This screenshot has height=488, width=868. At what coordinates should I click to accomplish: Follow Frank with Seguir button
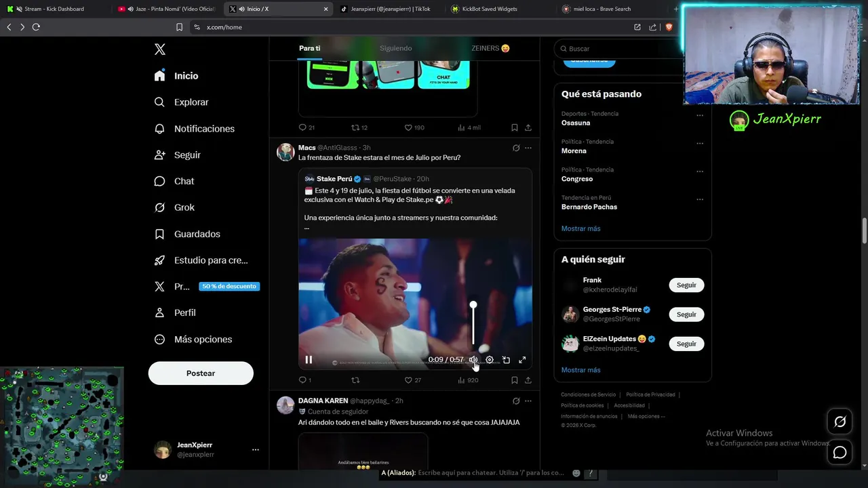tap(686, 285)
